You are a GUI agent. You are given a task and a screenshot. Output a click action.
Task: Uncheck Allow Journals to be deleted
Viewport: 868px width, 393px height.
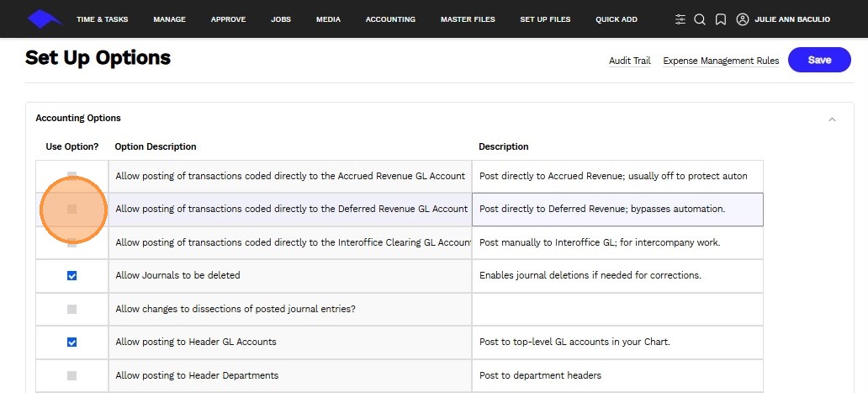[x=71, y=275]
